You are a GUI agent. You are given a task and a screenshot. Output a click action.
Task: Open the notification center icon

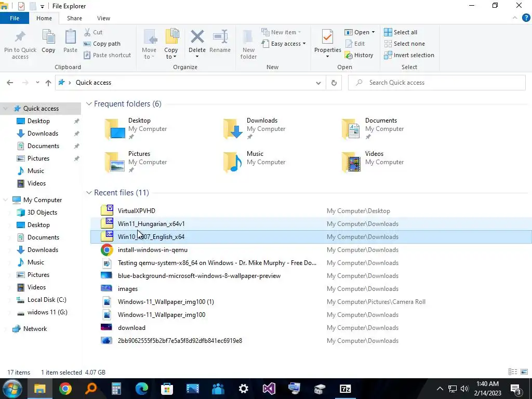pos(516,389)
